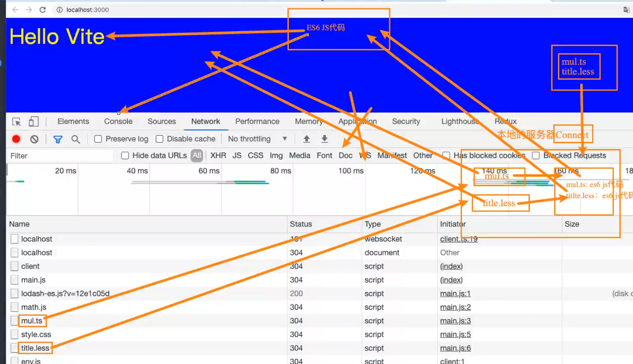Viewport: 633px width, 364px height.
Task: Filter requests by CSS
Action: (x=255, y=155)
